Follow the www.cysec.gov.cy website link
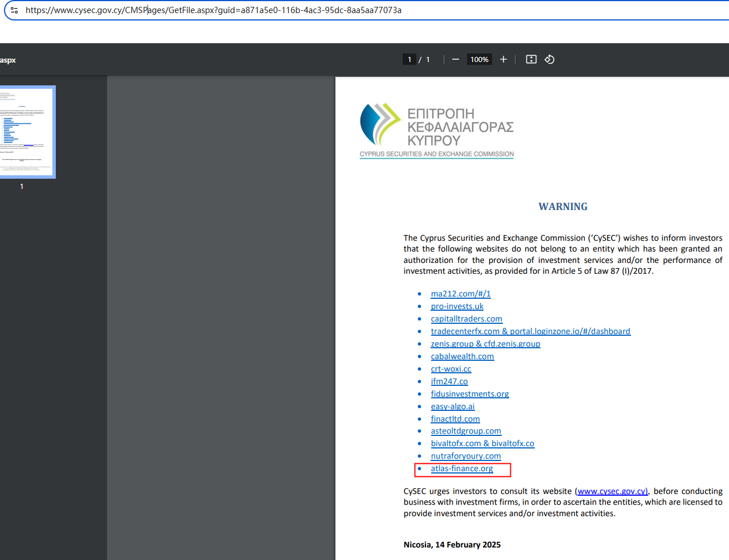Viewport: 729px width, 560px height. (x=613, y=491)
